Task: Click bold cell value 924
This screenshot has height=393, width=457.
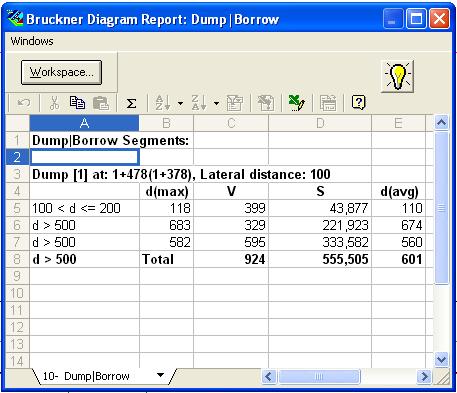Action: (x=231, y=259)
